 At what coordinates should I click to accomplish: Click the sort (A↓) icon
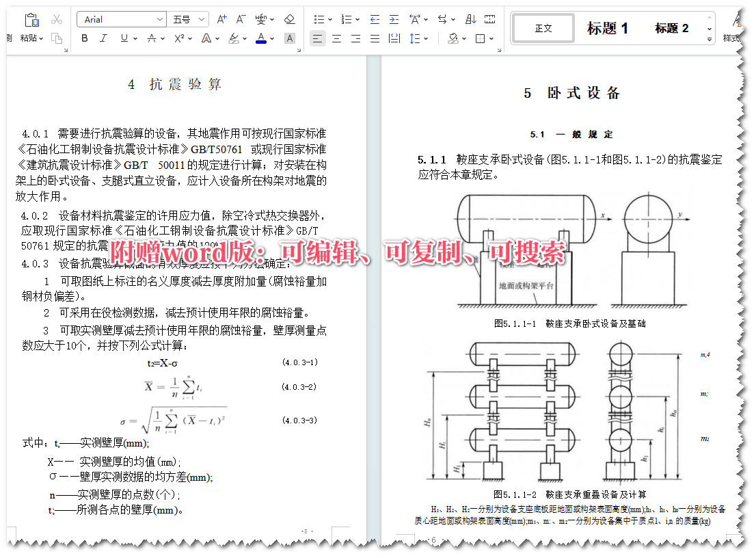point(472,19)
